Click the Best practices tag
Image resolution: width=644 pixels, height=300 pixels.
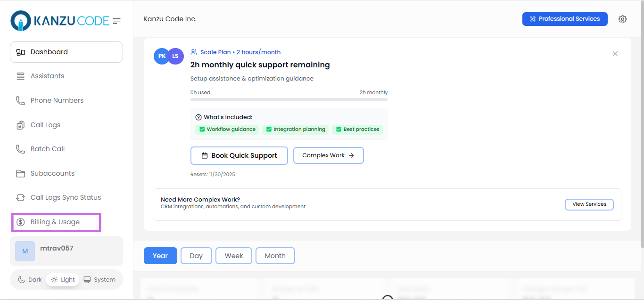(357, 130)
